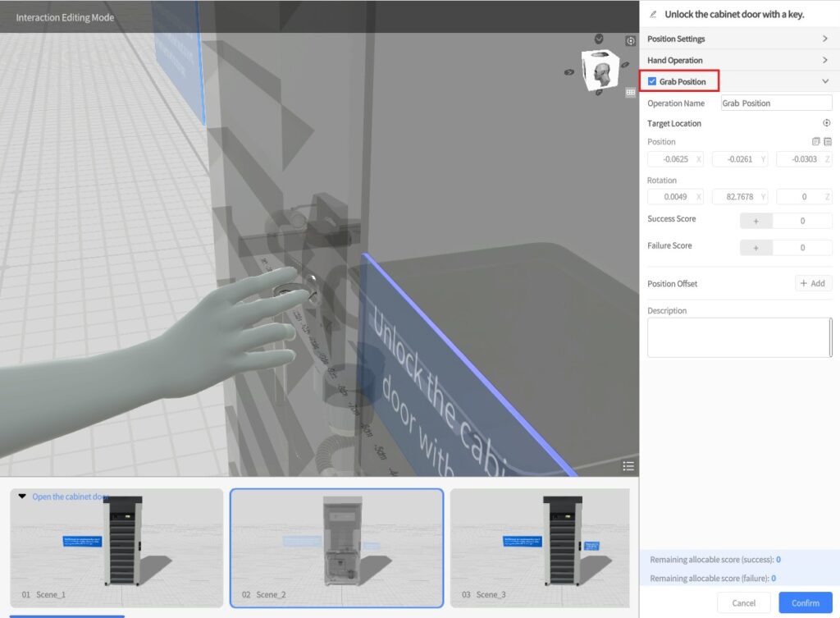Image resolution: width=840 pixels, height=618 pixels.
Task: Click the Operation Name input field
Action: [x=776, y=103]
